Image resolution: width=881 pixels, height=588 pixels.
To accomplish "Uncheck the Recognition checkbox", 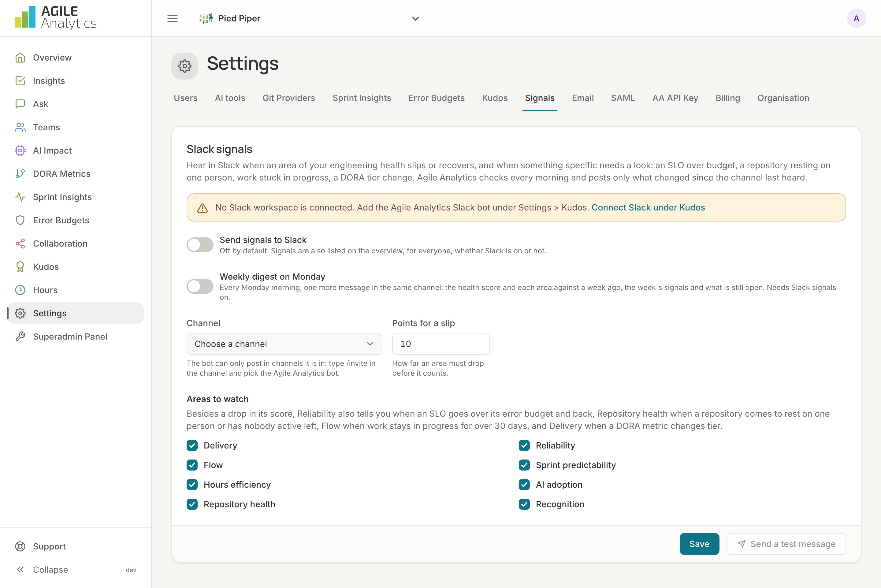I will point(524,504).
